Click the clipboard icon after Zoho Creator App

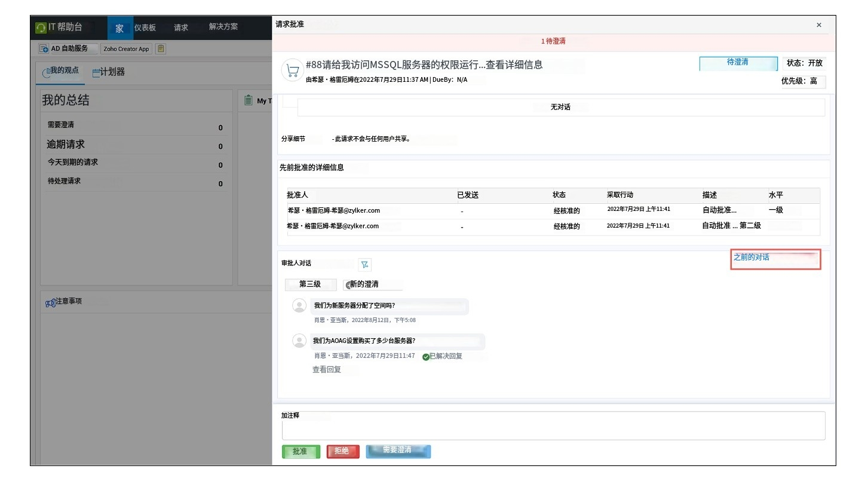[x=161, y=49]
